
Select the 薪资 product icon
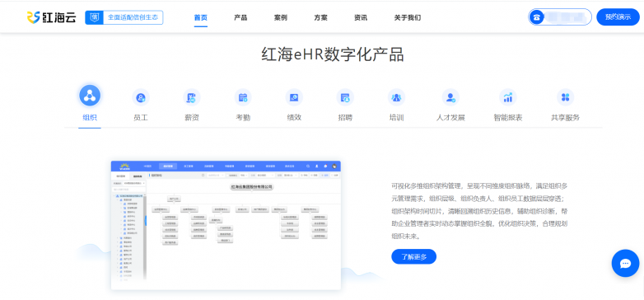point(192,97)
